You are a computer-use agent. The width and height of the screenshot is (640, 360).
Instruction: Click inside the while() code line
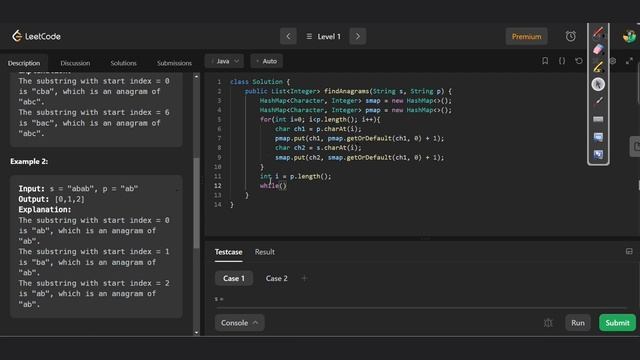pos(273,186)
